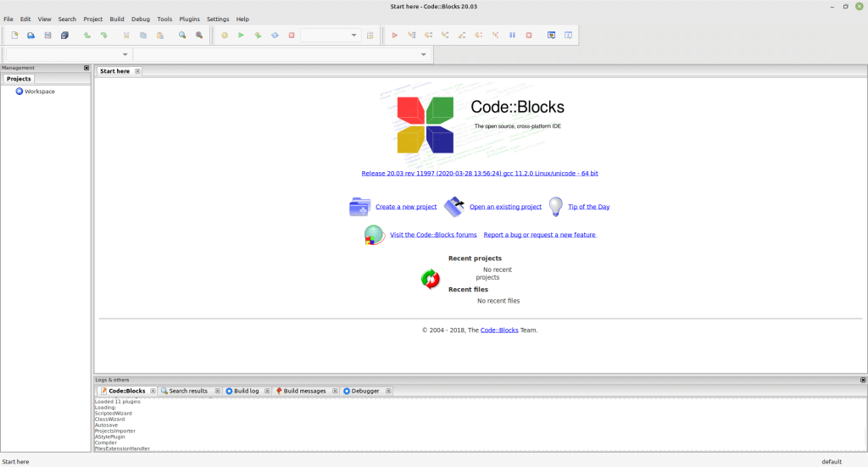Visit the Code::Blocks forums link
The width and height of the screenshot is (868, 467).
433,235
